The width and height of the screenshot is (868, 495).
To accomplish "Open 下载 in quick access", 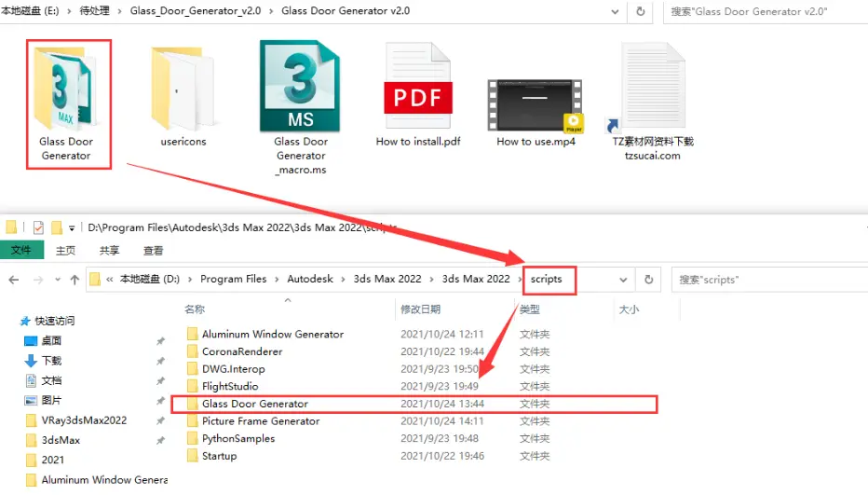I will (51, 361).
